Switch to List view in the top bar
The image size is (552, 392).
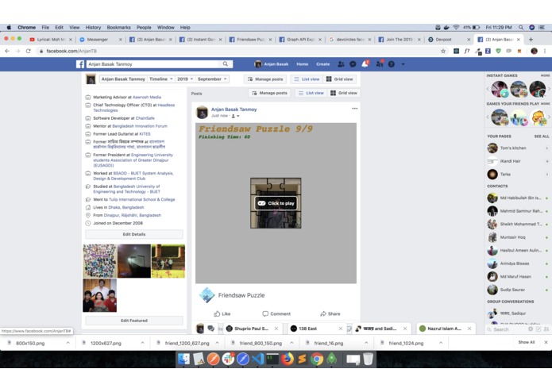tap(307, 79)
